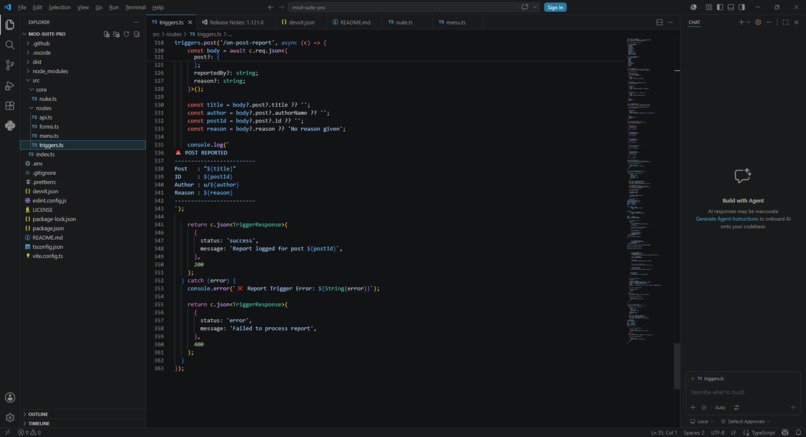Click Copilot status icon in status bar

click(x=785, y=432)
